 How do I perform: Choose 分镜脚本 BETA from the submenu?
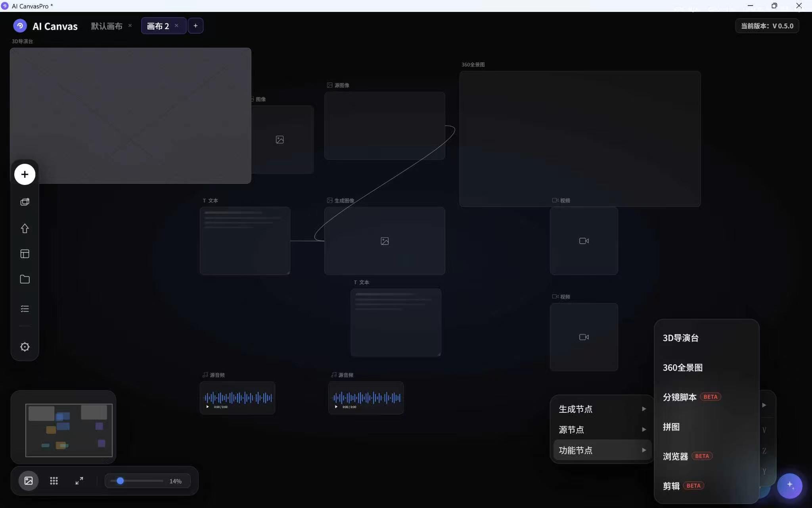click(707, 397)
